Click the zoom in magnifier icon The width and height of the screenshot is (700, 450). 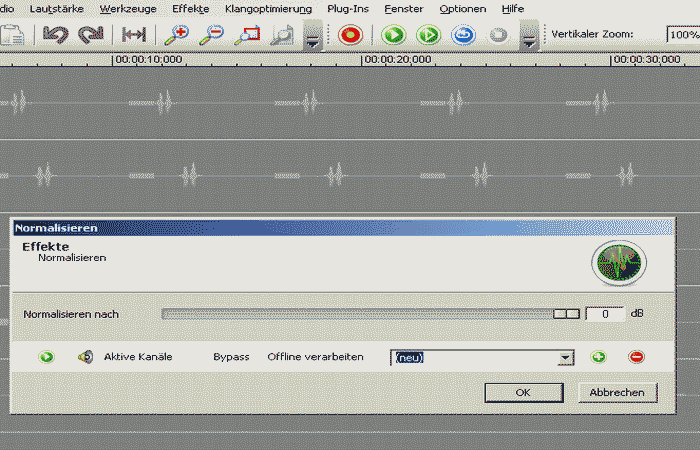click(x=178, y=35)
